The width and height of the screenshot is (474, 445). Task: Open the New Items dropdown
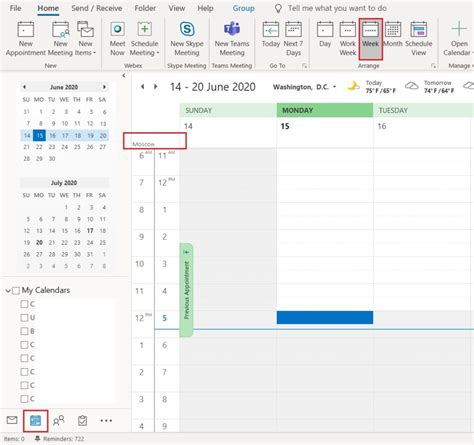[x=86, y=38]
